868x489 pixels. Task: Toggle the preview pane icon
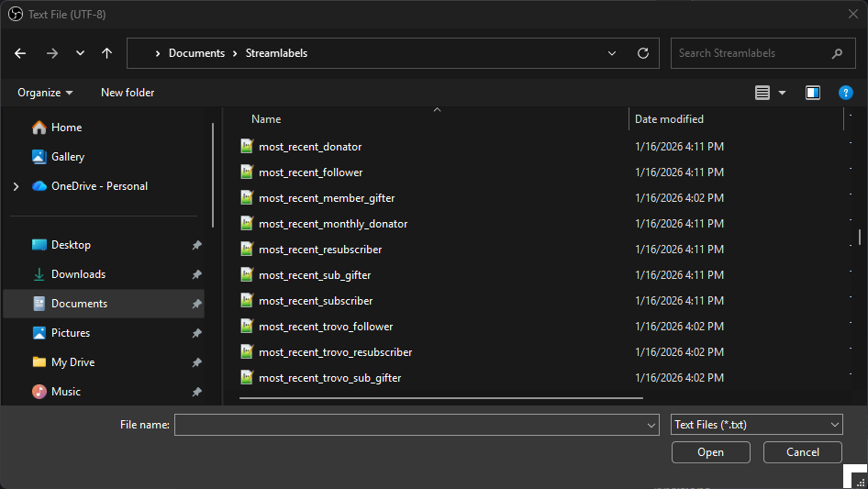pyautogui.click(x=812, y=93)
